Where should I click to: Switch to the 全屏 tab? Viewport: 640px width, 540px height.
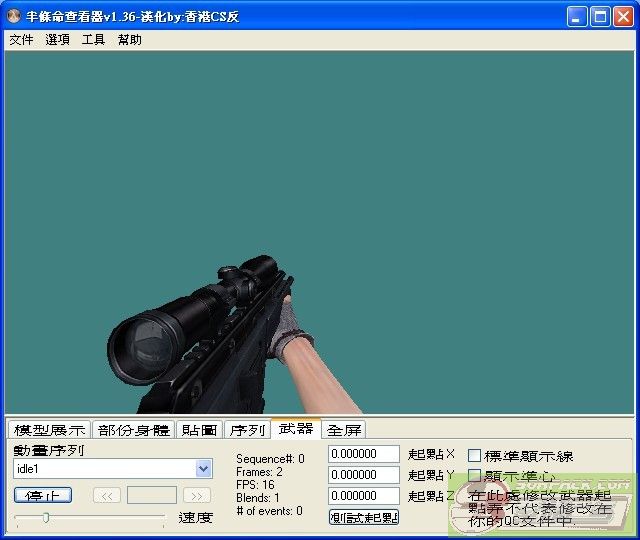[344, 430]
